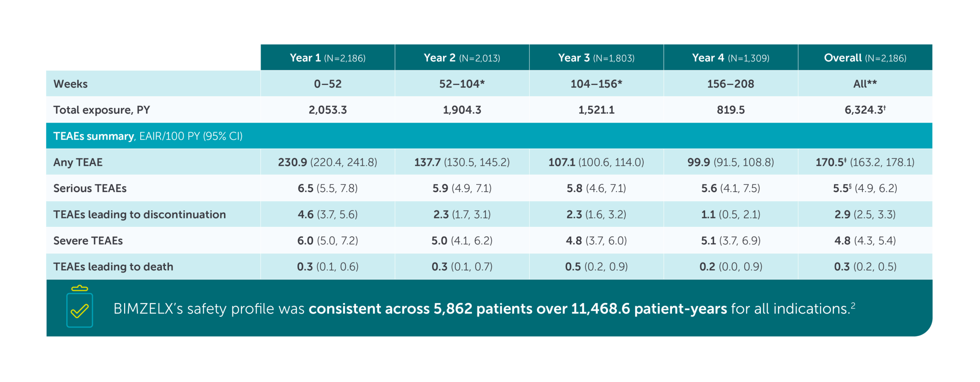Select TEAEs leading to death label
The width and height of the screenshot is (980, 382).
[113, 267]
